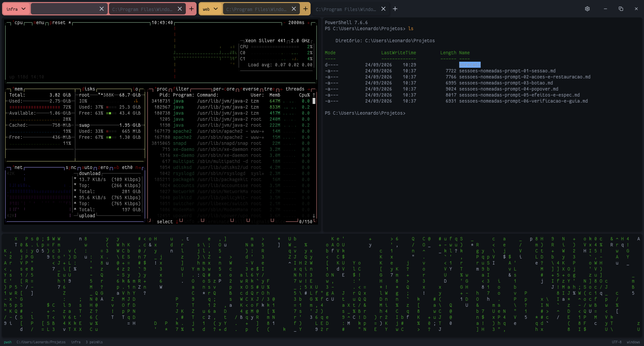The width and height of the screenshot is (644, 346).
Task: Close the blank tab in infra group
Action: pos(102,9)
